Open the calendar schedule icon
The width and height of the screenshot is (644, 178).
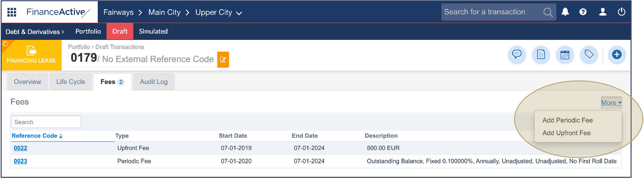pyautogui.click(x=565, y=55)
